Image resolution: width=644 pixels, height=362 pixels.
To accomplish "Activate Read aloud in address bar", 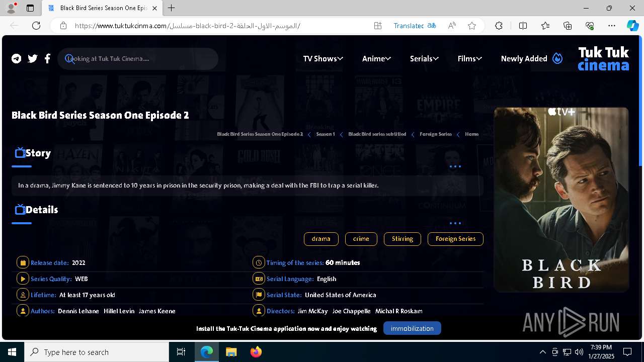I will click(x=452, y=26).
